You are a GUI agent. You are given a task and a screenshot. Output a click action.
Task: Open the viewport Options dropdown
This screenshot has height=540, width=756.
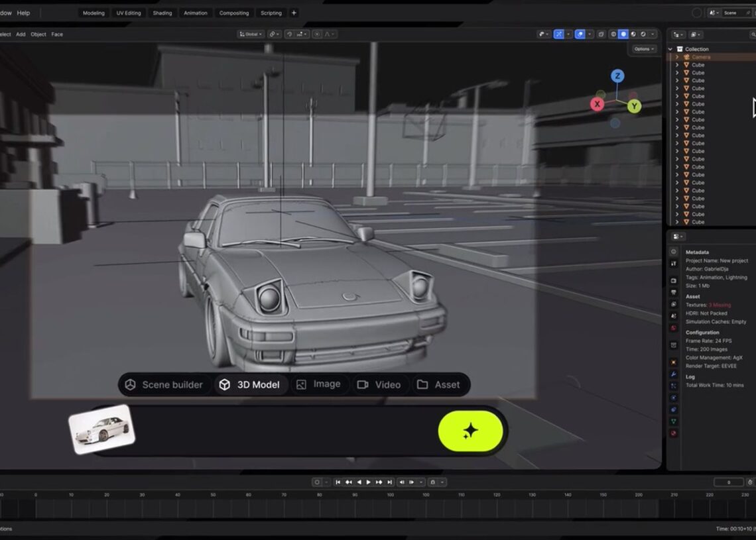coord(644,48)
